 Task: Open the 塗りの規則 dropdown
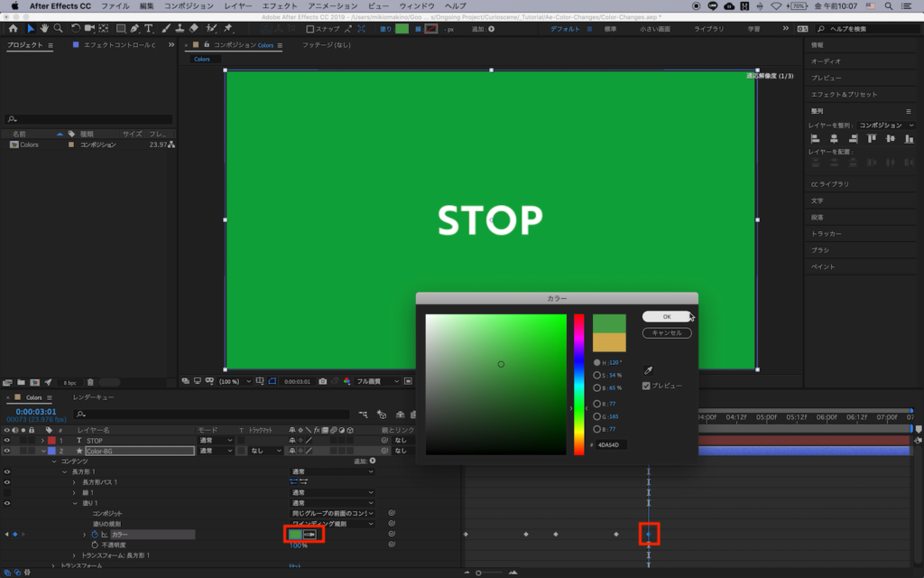point(331,524)
